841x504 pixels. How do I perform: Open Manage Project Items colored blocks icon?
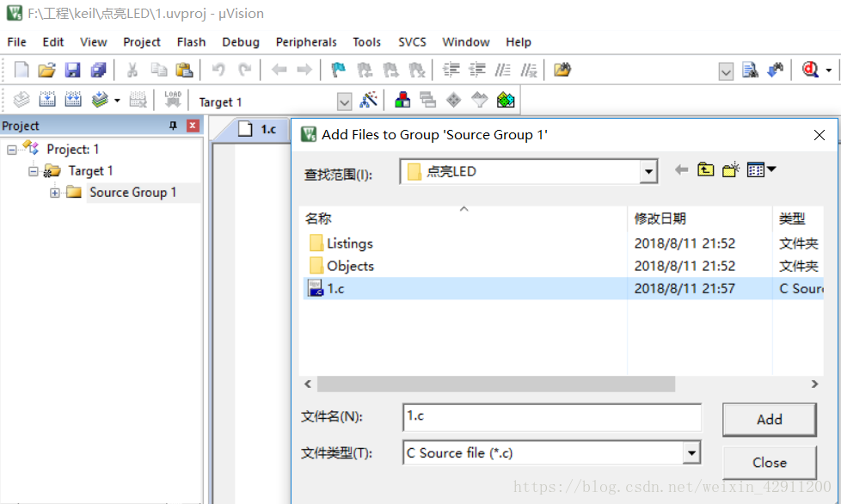point(402,100)
